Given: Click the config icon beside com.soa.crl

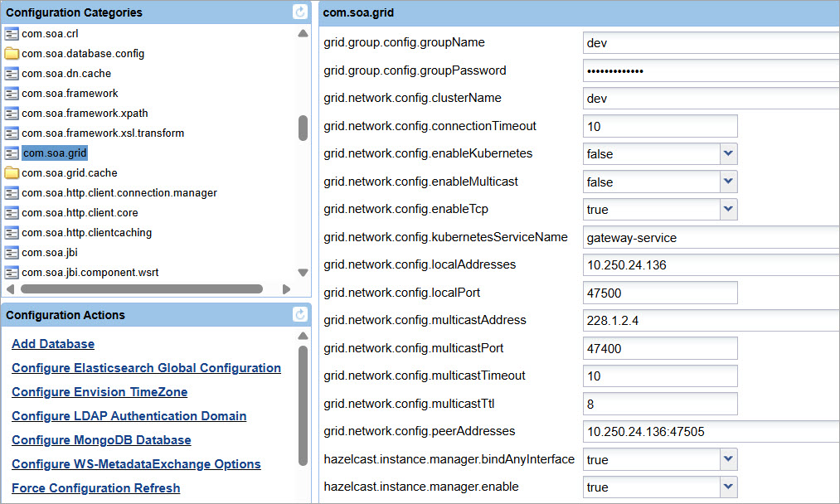Looking at the screenshot, I should point(12,34).
